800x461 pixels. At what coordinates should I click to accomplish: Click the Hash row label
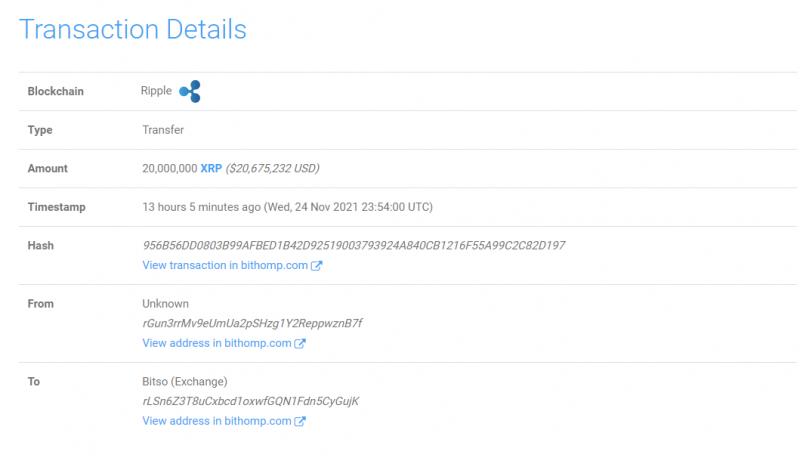point(41,245)
